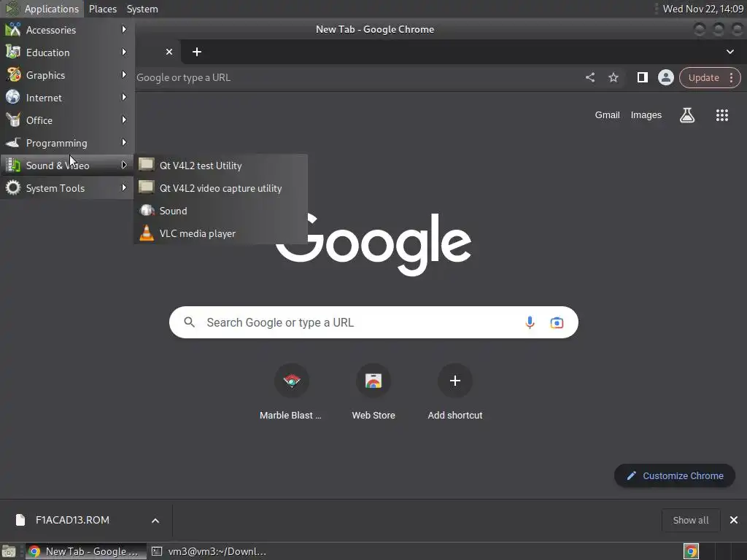Start voice search with microphone
The image size is (747, 560).
[x=530, y=322]
